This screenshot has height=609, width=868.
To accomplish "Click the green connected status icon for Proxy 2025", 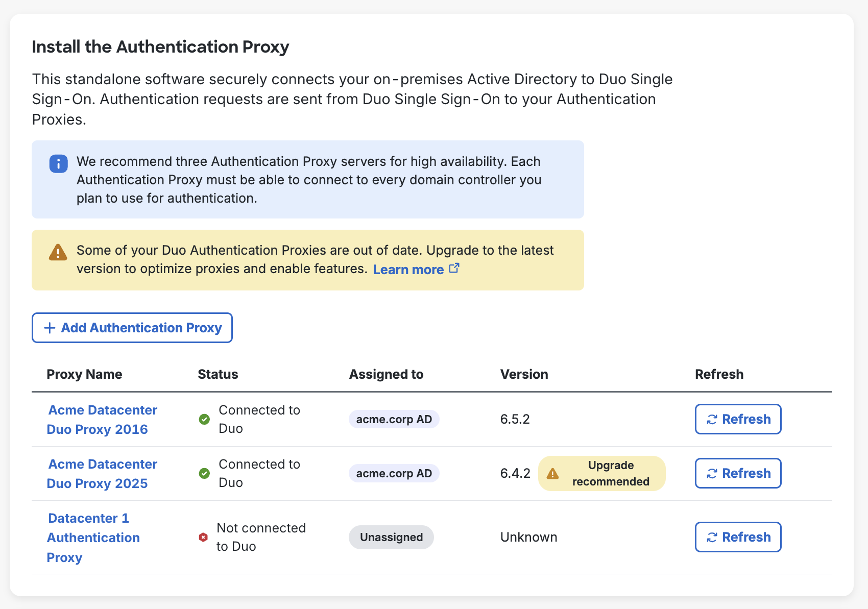I will tap(204, 473).
